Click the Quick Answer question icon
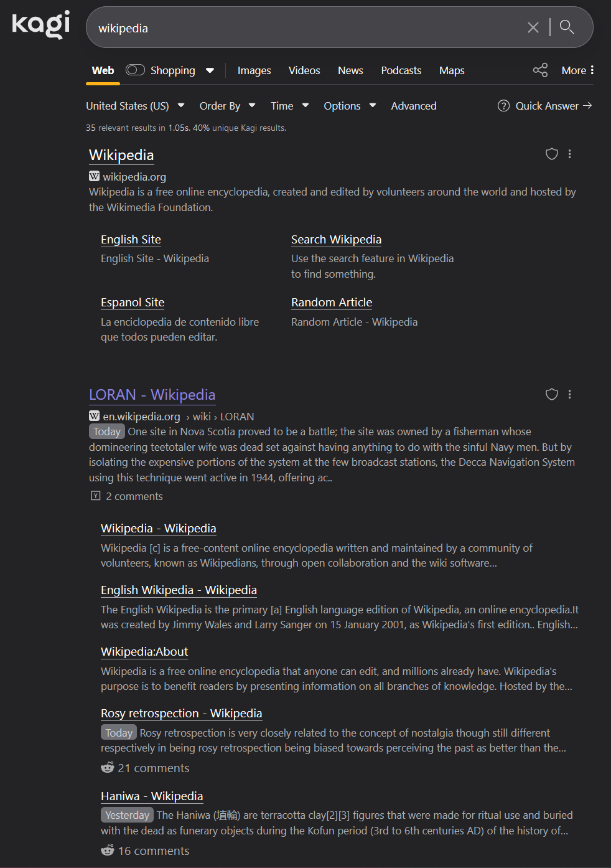611x868 pixels. 503,106
